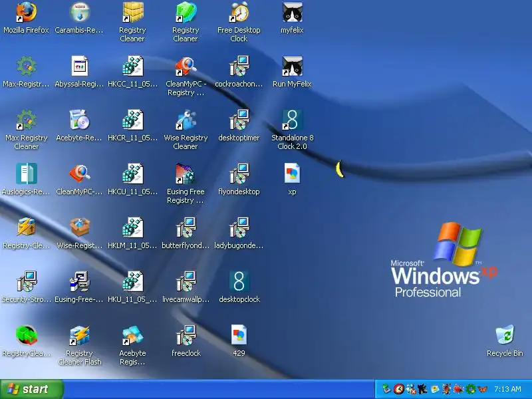Click the Abyssal-Regi... file icon
The width and height of the screenshot is (532, 399).
pyautogui.click(x=79, y=66)
